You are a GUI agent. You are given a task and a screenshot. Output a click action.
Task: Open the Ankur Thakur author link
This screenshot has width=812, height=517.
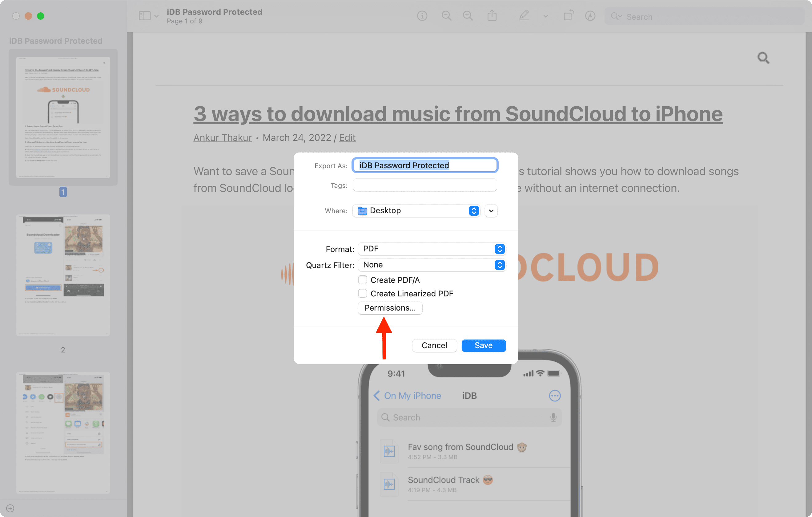point(223,138)
